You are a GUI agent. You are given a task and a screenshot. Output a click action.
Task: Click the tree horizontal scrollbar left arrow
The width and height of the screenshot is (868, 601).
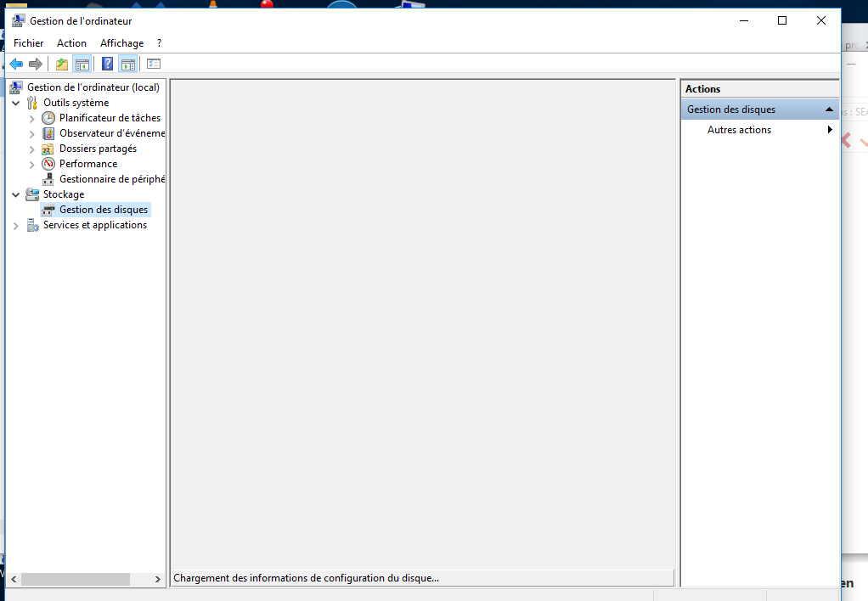click(14, 580)
